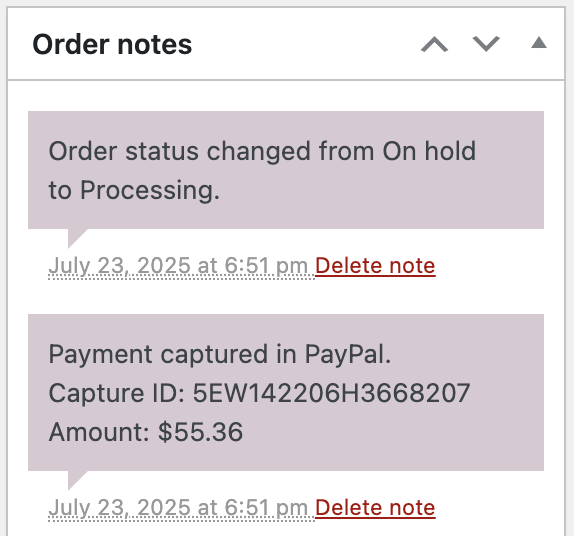Delete the PayPal payment captured note
Image resolution: width=574 pixels, height=536 pixels.
click(x=375, y=507)
